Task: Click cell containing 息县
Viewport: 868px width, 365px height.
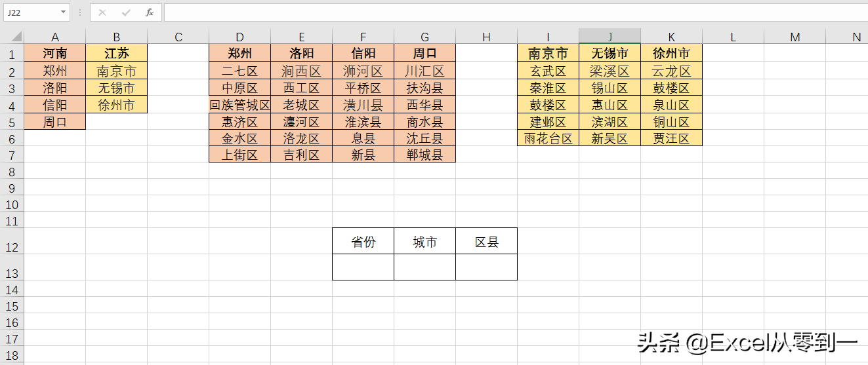Action: [x=363, y=138]
